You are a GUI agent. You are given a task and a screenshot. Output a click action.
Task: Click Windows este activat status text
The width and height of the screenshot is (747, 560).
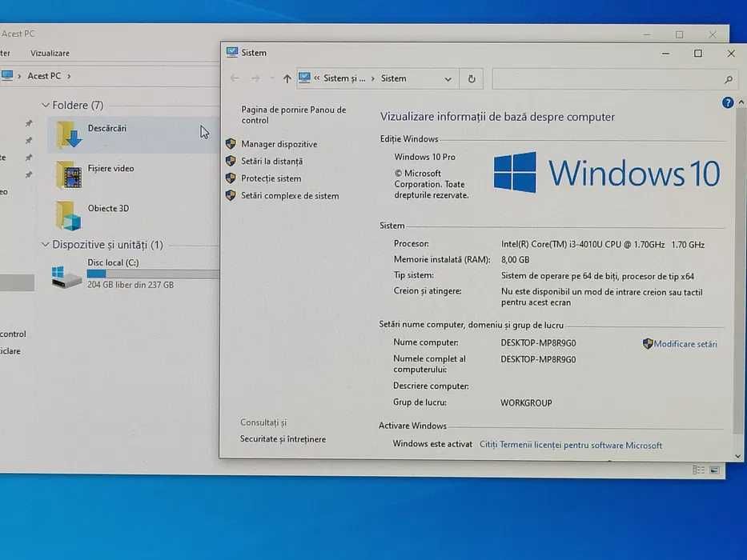(432, 444)
